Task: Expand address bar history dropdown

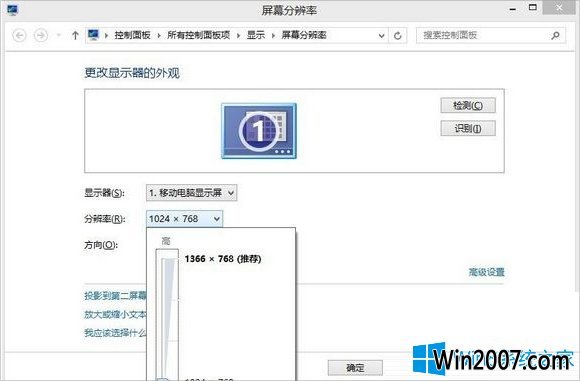Action: pos(381,36)
